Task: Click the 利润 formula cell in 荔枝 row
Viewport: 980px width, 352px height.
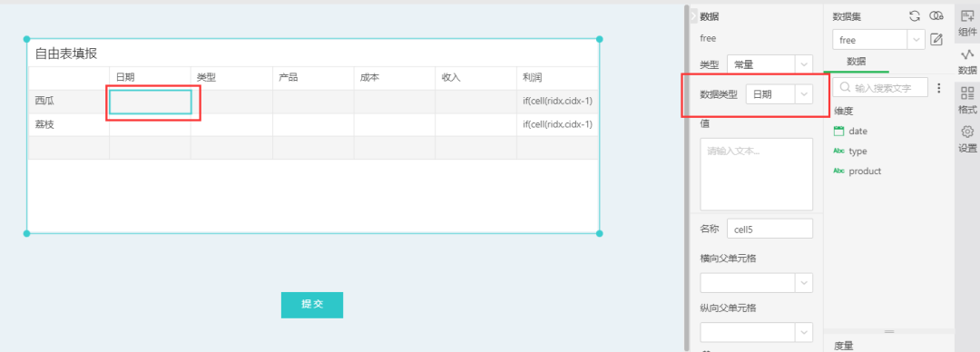Action: 557,124
